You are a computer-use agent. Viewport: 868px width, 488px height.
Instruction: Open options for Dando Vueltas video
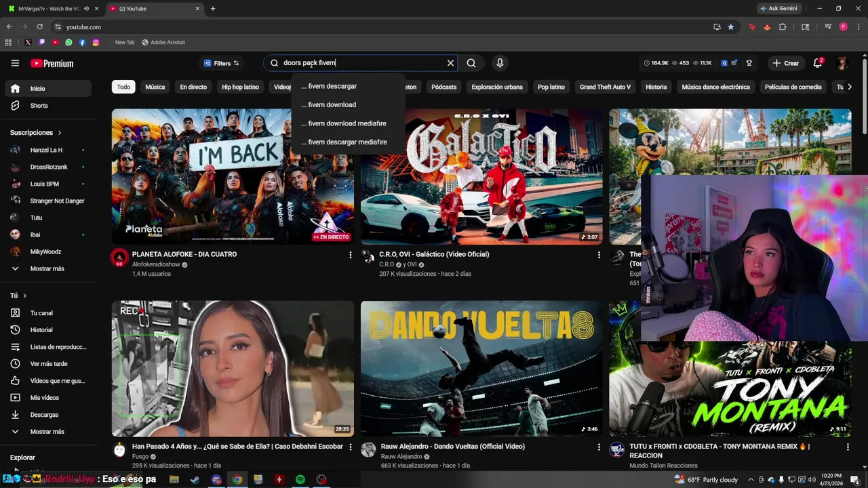pos(599,447)
